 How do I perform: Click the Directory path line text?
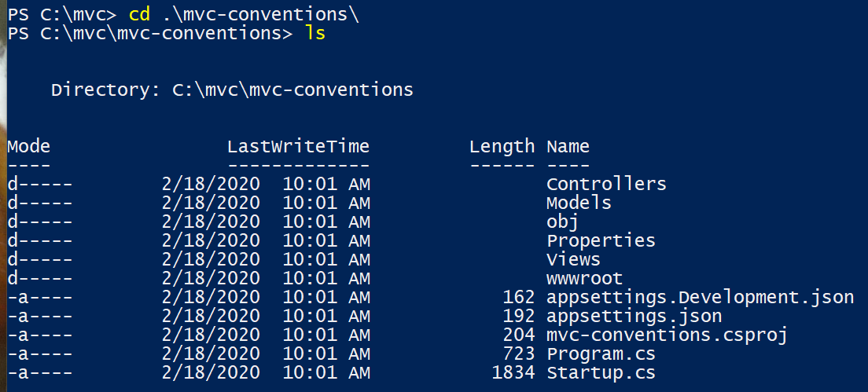pos(232,90)
